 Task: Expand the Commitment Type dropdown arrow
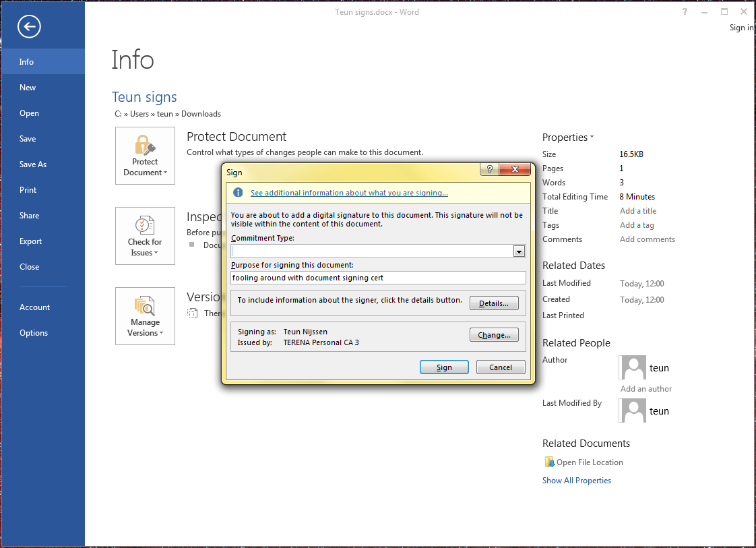519,251
